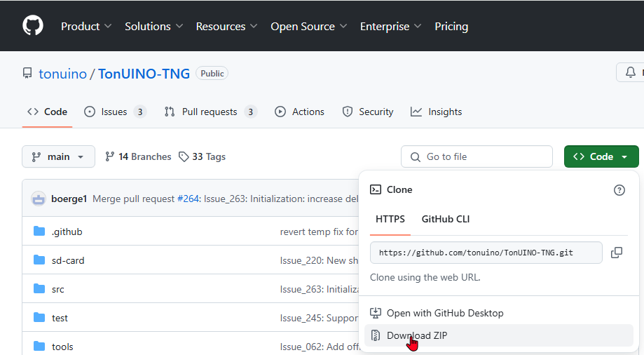This screenshot has height=355, width=644.
Task: Open the 'Issue_220: New sh' commit message
Action: (319, 261)
